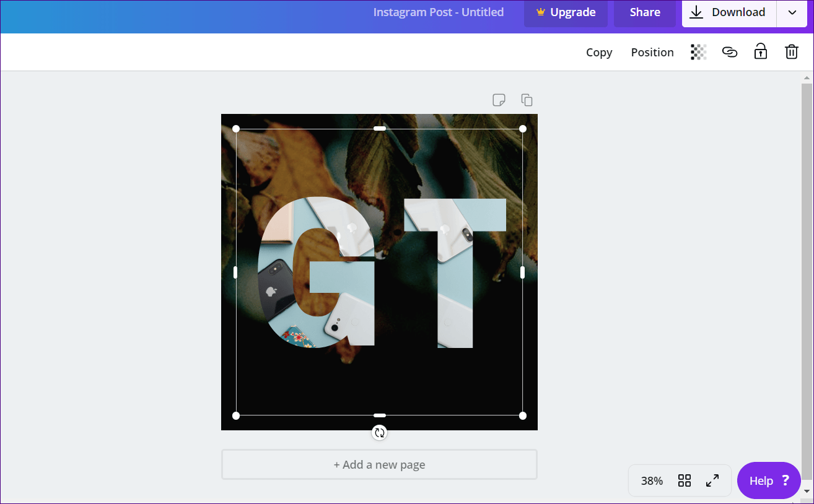
Task: Click the top-left corner resize handle
Action: 236,129
